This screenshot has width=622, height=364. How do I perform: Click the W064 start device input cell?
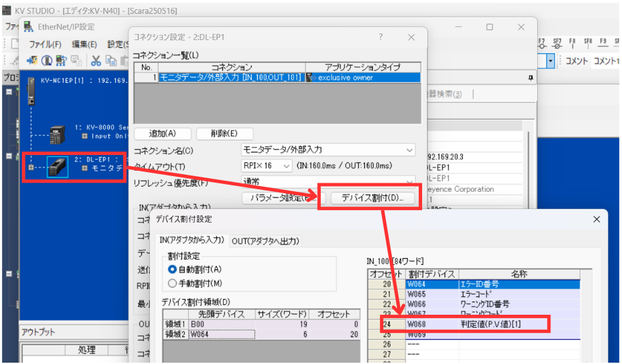click(222, 334)
